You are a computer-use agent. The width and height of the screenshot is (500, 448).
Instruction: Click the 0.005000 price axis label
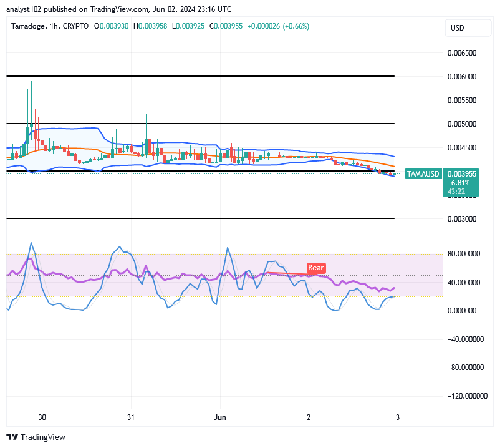click(x=462, y=124)
